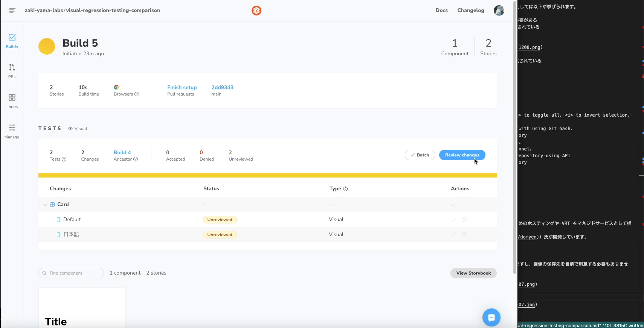Open the PRs section in the sidebar
The image size is (644, 328).
tap(12, 71)
